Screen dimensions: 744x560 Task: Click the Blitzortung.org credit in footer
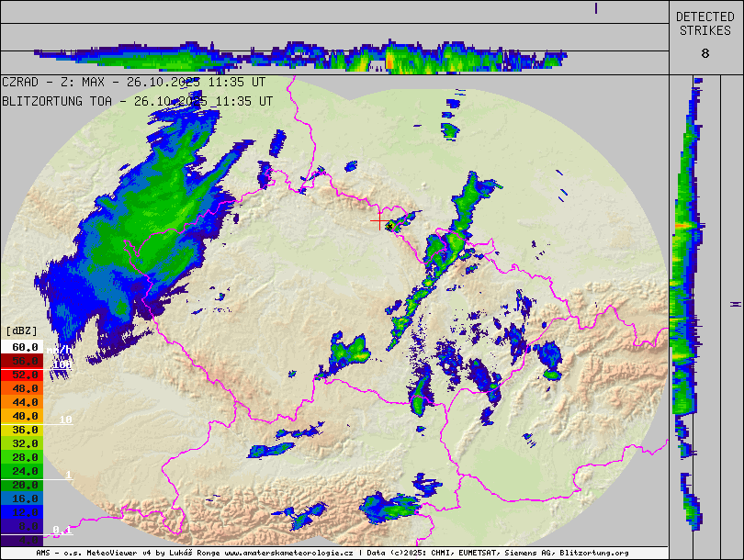[593, 554]
